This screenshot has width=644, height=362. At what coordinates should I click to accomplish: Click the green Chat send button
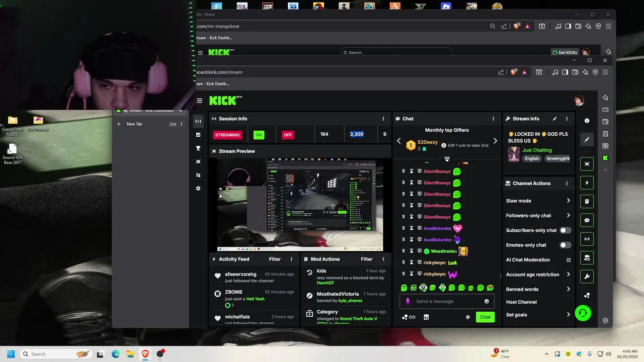485,317
